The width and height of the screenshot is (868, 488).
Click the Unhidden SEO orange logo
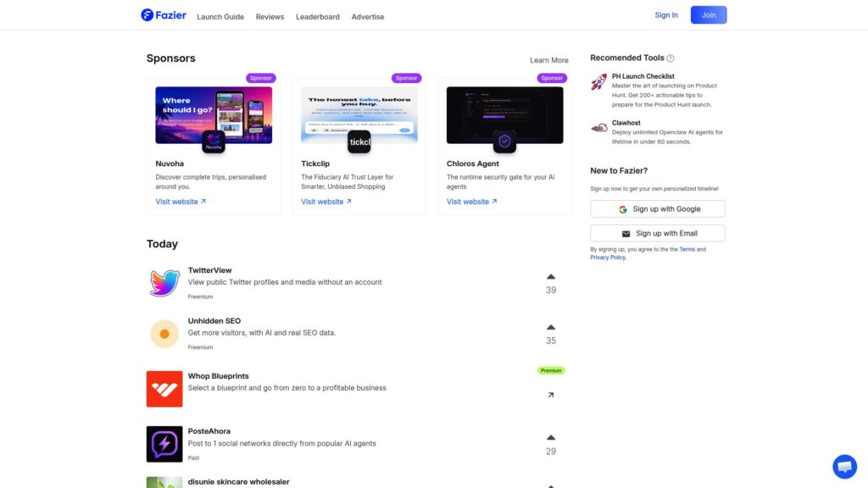(x=164, y=334)
